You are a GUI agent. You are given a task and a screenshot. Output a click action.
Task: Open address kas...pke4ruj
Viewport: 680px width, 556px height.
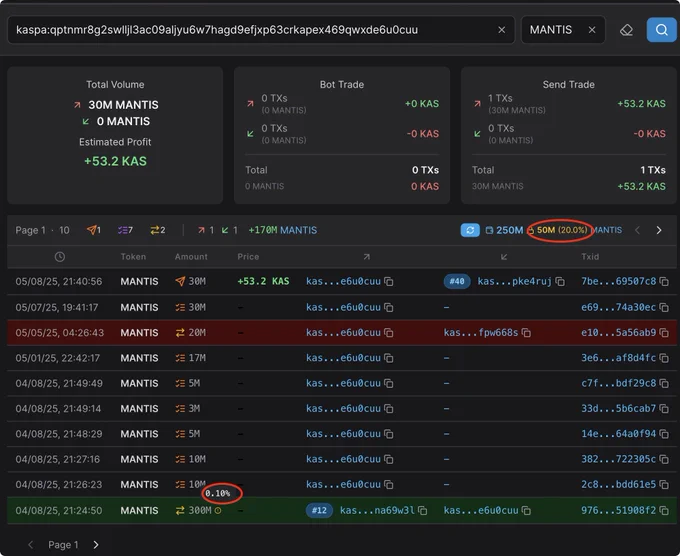point(514,281)
